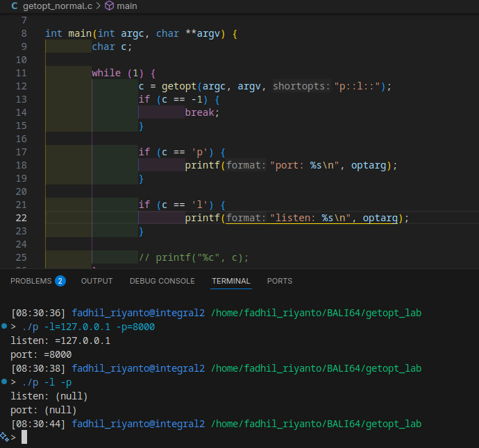Show the PORTS tab
479x448 pixels.
[x=280, y=281]
